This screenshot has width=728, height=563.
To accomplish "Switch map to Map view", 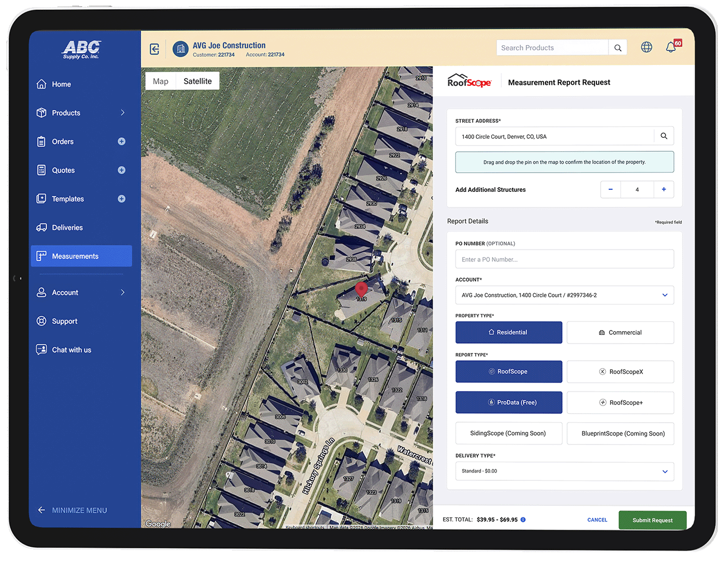I will pos(161,81).
